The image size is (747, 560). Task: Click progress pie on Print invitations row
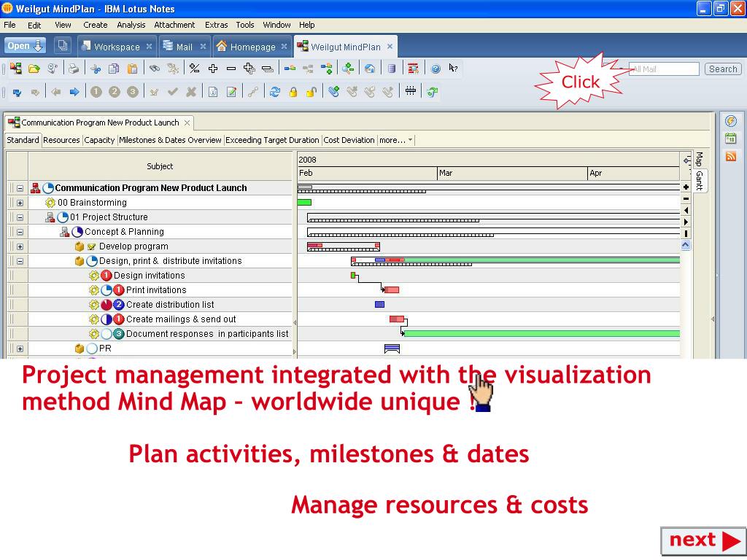point(107,290)
